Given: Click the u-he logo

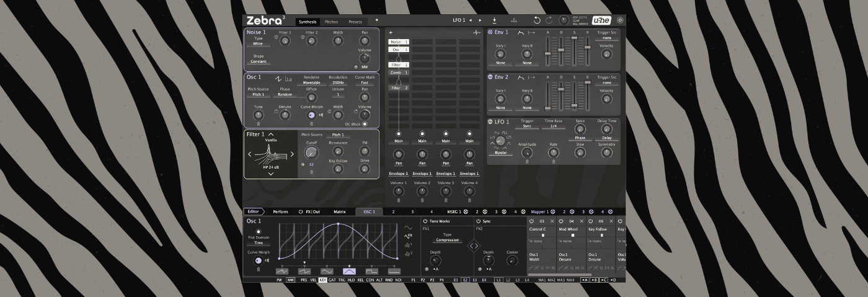Looking at the screenshot, I should 600,20.
